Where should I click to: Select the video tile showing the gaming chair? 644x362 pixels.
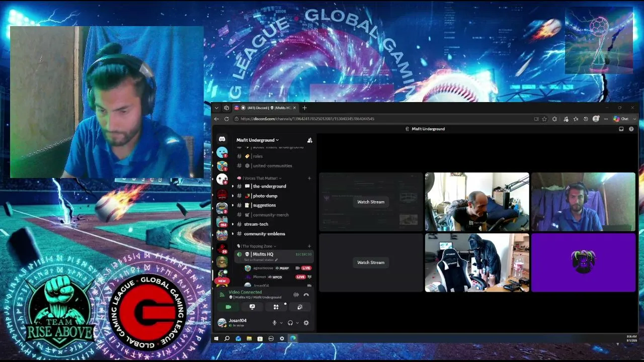477,262
